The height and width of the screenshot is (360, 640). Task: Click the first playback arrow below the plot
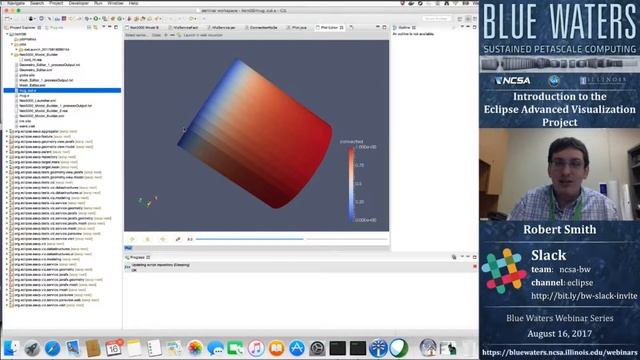[132, 239]
